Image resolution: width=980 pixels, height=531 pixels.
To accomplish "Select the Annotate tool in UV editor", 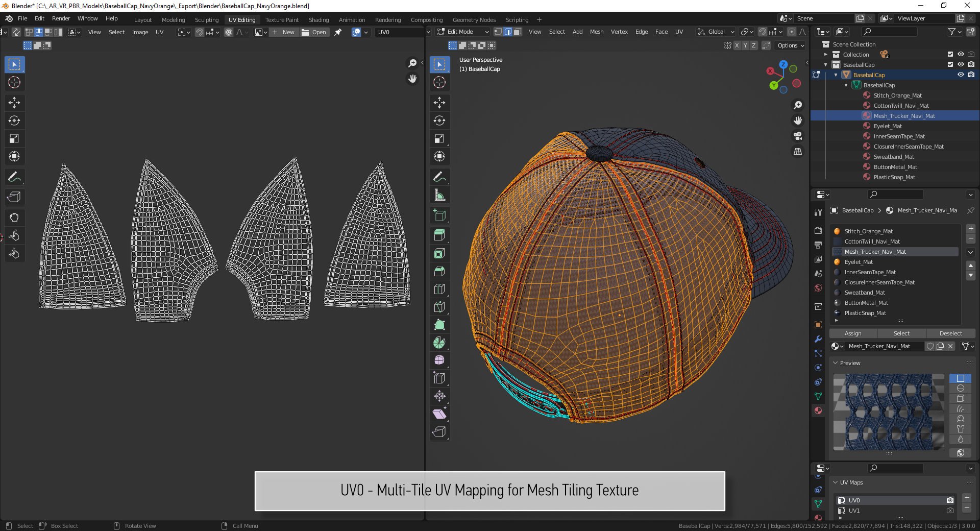I will point(14,177).
